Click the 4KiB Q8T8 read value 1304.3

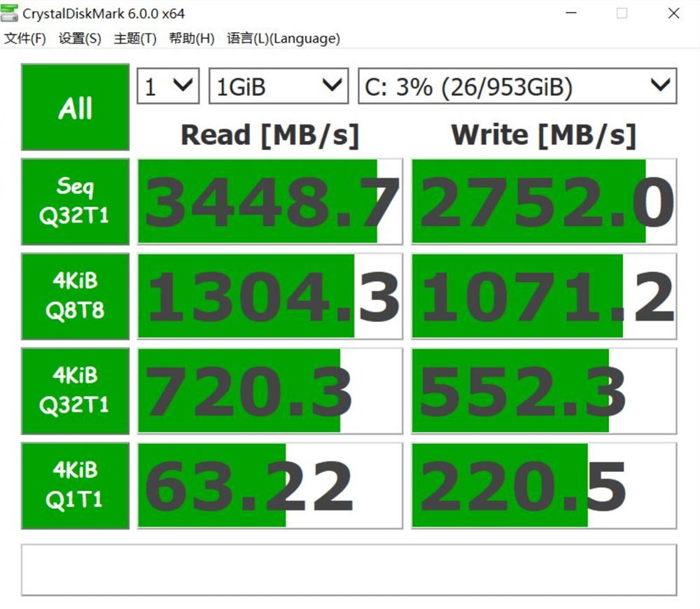pyautogui.click(x=270, y=296)
